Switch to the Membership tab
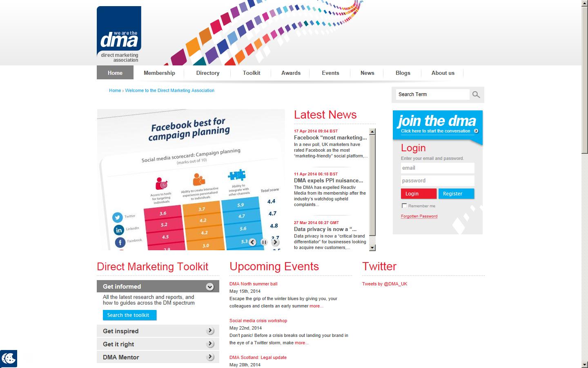588x368 pixels. (x=159, y=73)
